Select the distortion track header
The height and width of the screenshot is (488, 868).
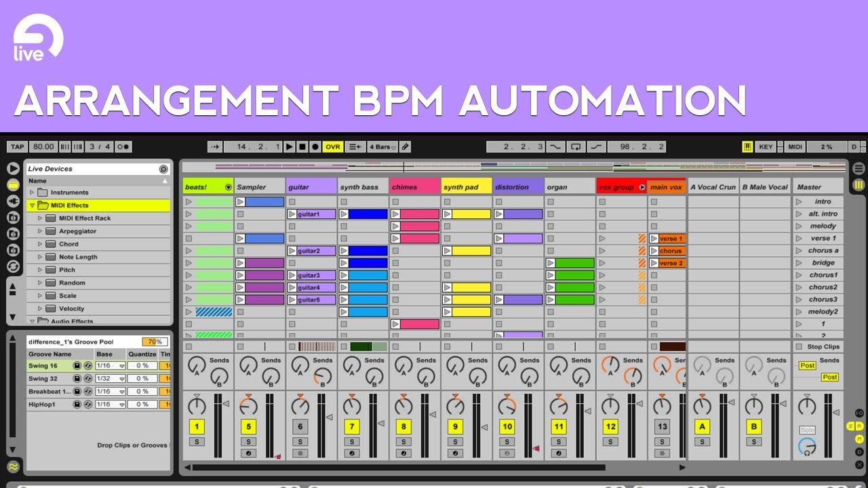[x=519, y=187]
